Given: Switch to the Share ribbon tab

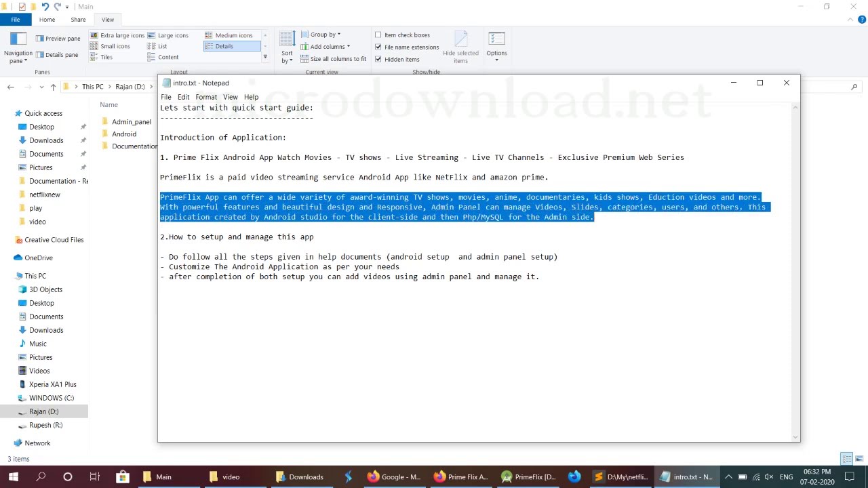Looking at the screenshot, I should (x=78, y=20).
